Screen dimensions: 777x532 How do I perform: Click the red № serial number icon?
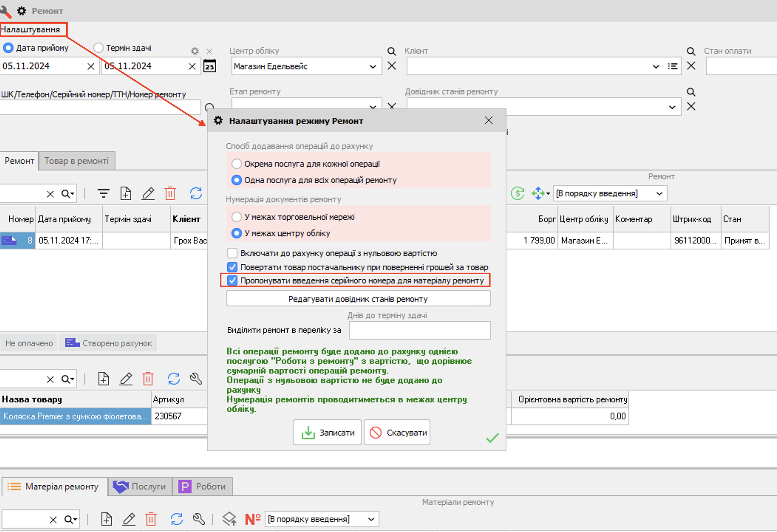pyautogui.click(x=253, y=519)
